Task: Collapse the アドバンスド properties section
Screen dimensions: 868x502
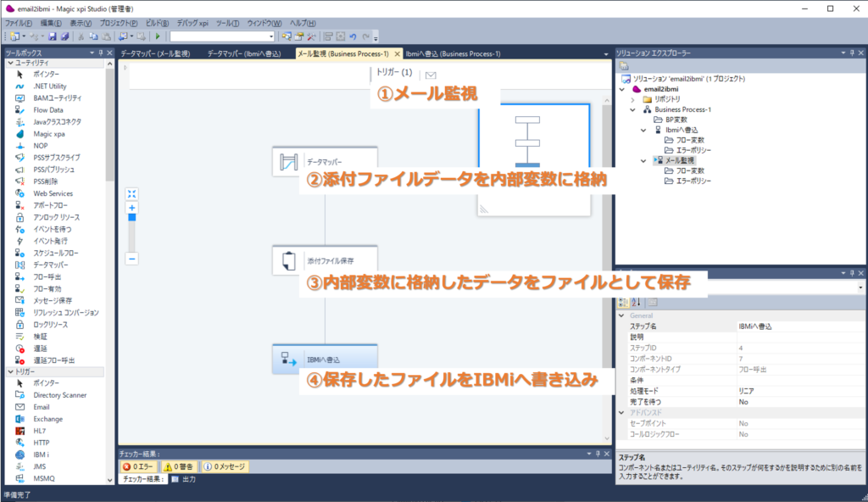Action: [621, 413]
